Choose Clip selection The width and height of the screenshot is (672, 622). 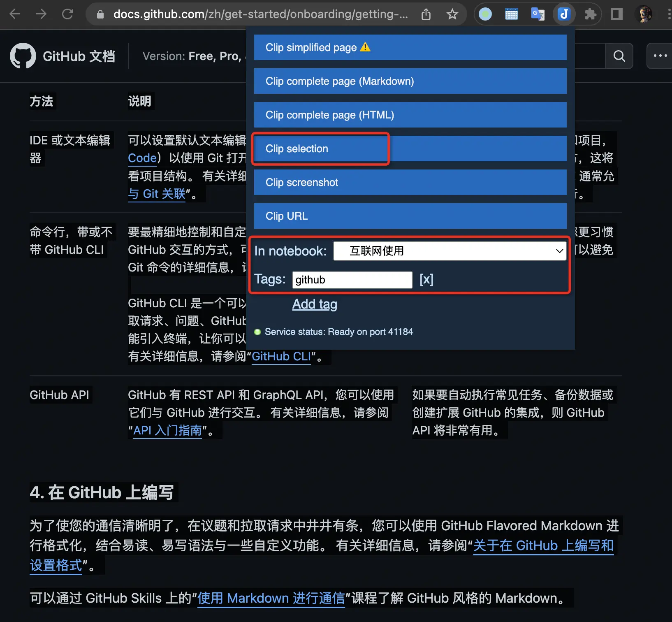point(410,149)
